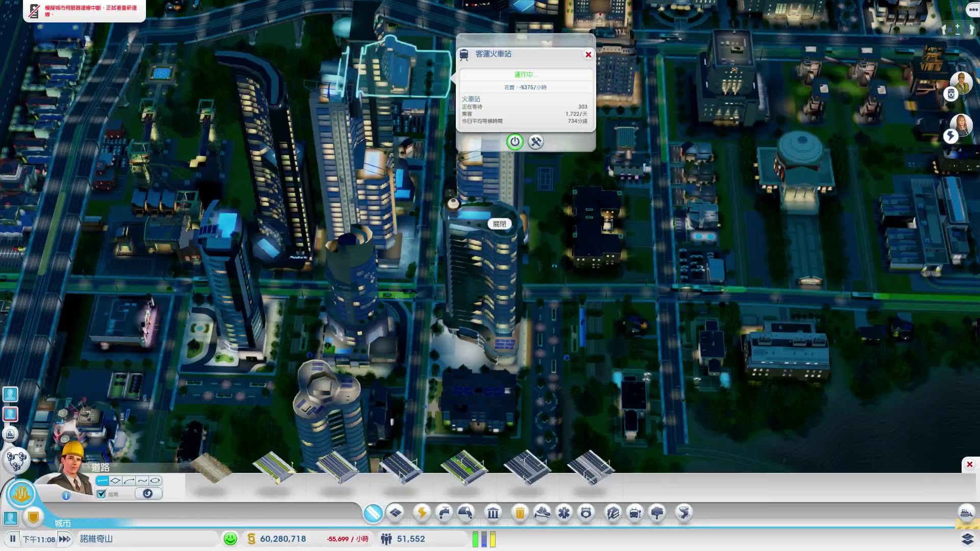
Task: Choose the sixth avenue thumbnail
Action: pyautogui.click(x=527, y=467)
